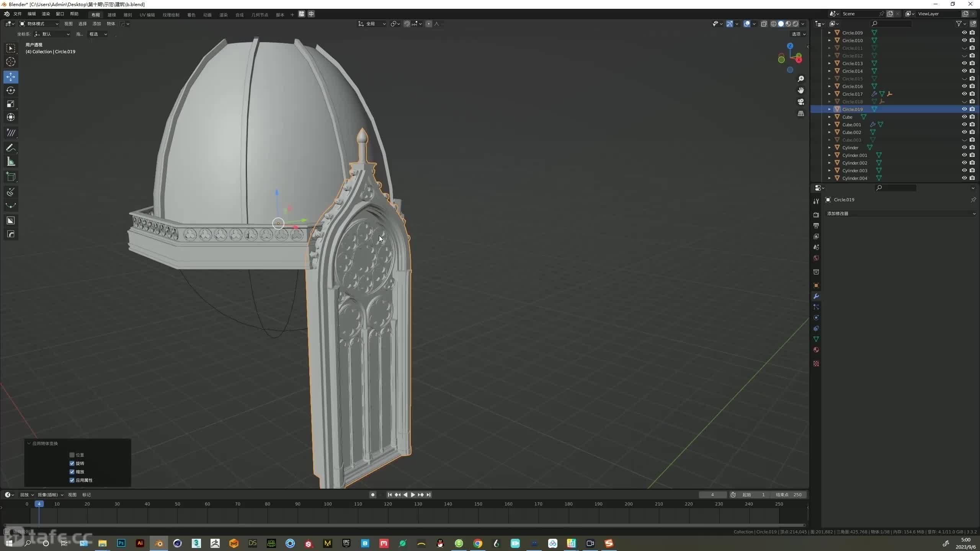Jump to timeline start frame
Screen dimensions: 980x551
(390, 495)
